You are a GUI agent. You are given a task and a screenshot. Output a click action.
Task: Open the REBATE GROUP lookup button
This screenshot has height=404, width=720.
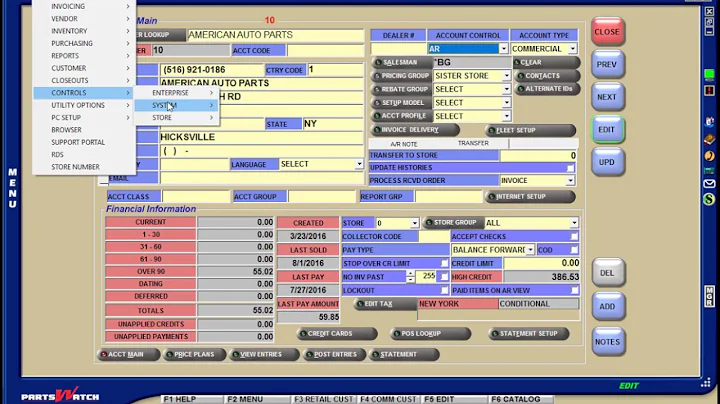pyautogui.click(x=400, y=89)
